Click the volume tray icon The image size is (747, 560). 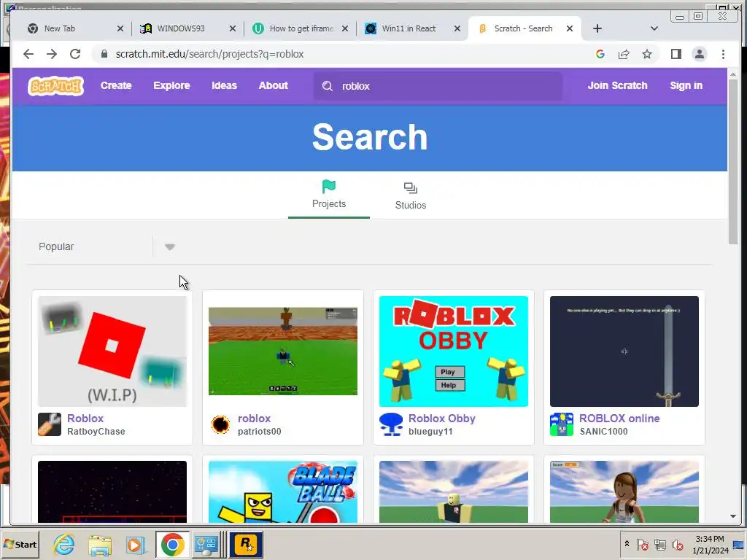point(676,544)
